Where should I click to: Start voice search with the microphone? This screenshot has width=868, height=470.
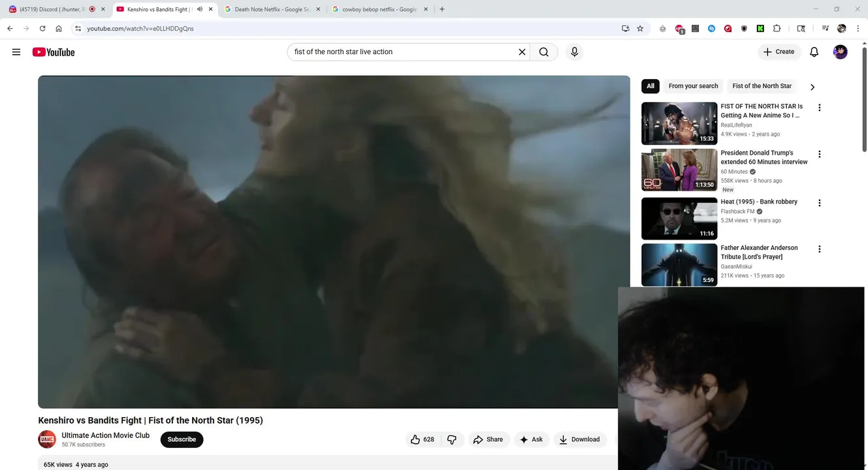574,52
